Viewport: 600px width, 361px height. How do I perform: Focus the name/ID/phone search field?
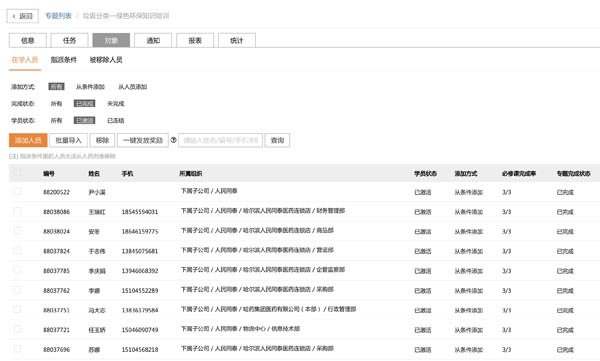[x=220, y=140]
